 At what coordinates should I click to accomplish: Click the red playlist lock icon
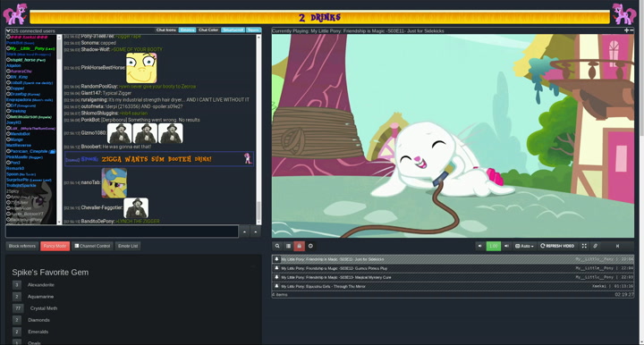pos(299,246)
